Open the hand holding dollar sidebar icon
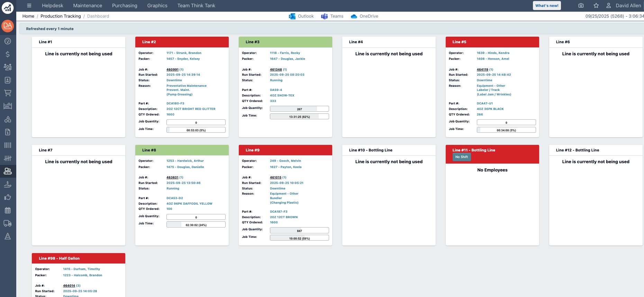Image resolution: width=644 pixels, height=297 pixels. 8,184
